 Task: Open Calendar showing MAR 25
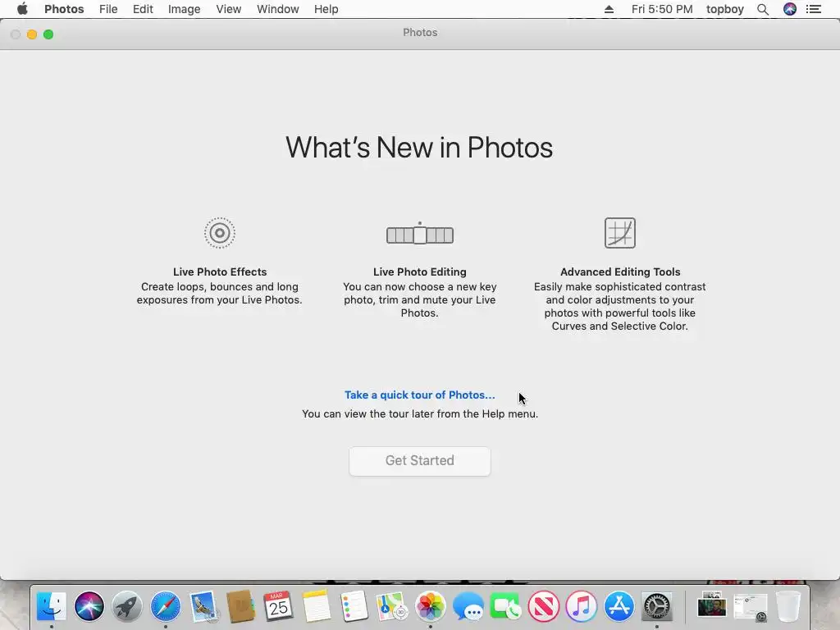pos(278,606)
